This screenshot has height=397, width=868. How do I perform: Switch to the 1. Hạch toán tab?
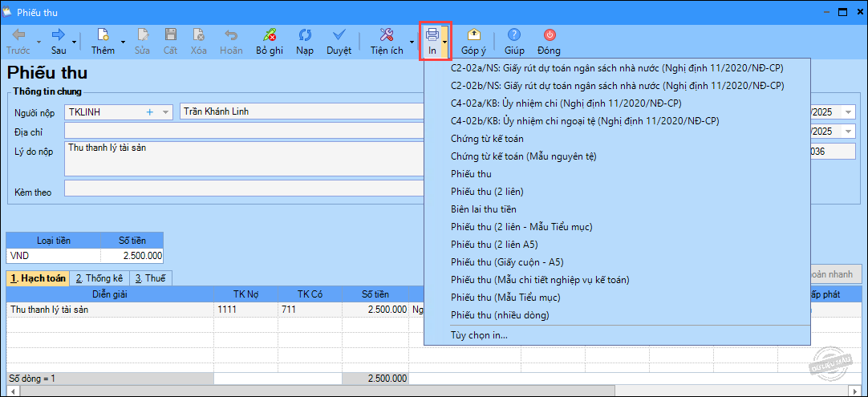[x=38, y=278]
